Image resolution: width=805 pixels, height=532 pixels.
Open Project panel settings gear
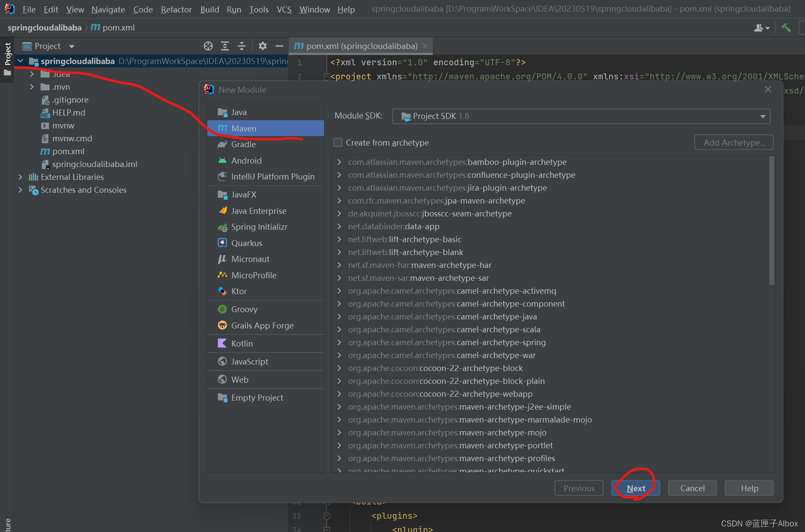(x=263, y=46)
